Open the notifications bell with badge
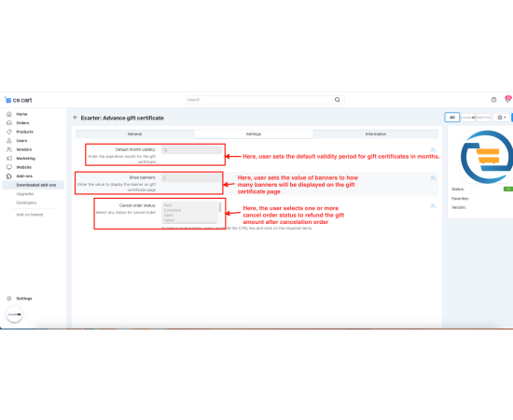Screen dimensions: 513x420 point(507,99)
